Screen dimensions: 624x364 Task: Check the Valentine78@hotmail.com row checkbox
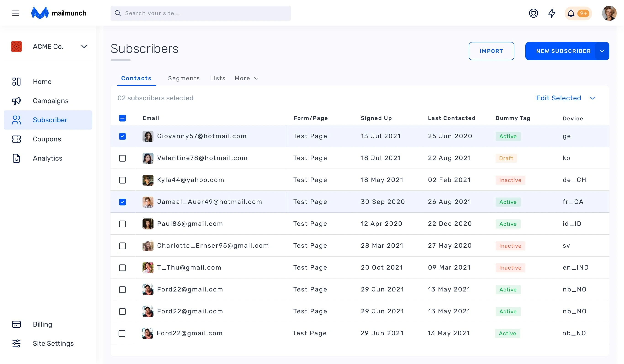122,158
